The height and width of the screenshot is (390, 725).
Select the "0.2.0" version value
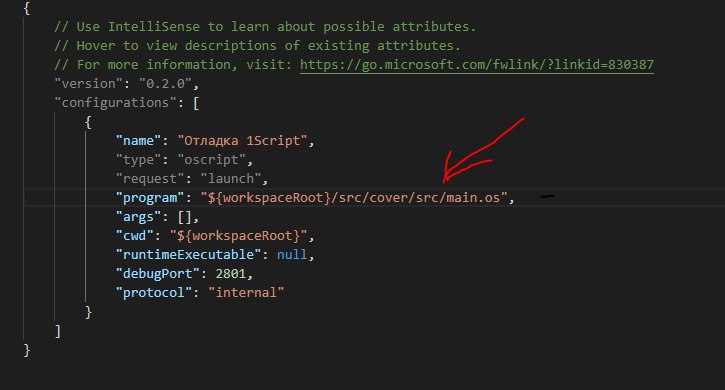pos(165,84)
